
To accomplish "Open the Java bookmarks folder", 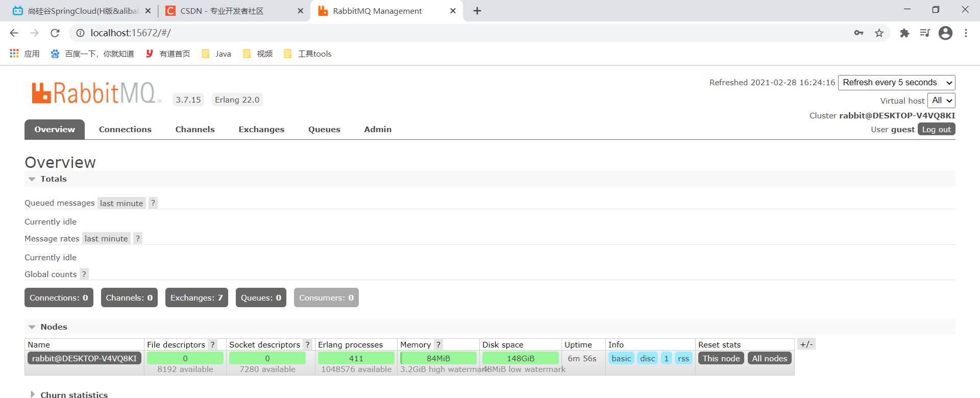I will pos(216,54).
